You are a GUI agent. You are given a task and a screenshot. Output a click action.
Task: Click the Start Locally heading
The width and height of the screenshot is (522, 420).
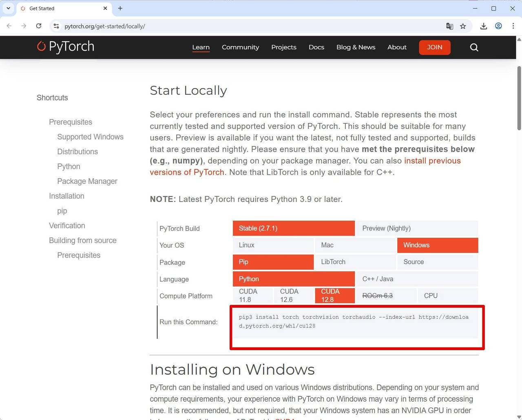click(x=188, y=91)
